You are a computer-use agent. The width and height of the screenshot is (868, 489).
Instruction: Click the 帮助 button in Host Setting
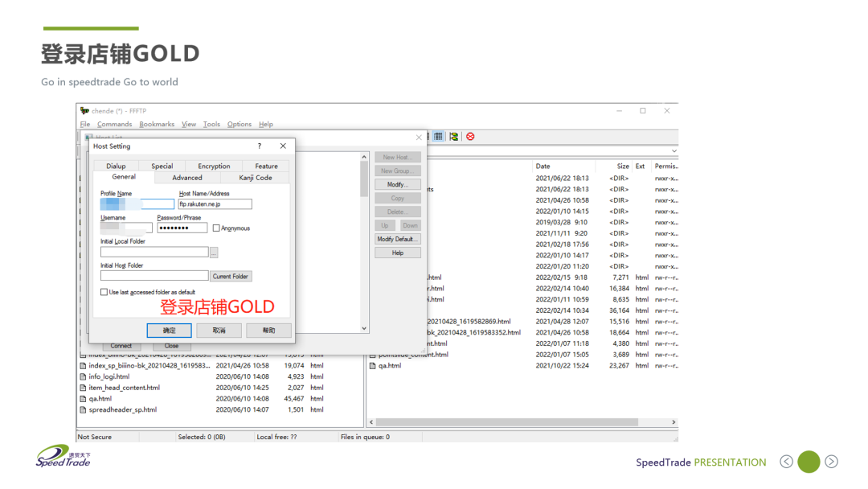coord(268,330)
